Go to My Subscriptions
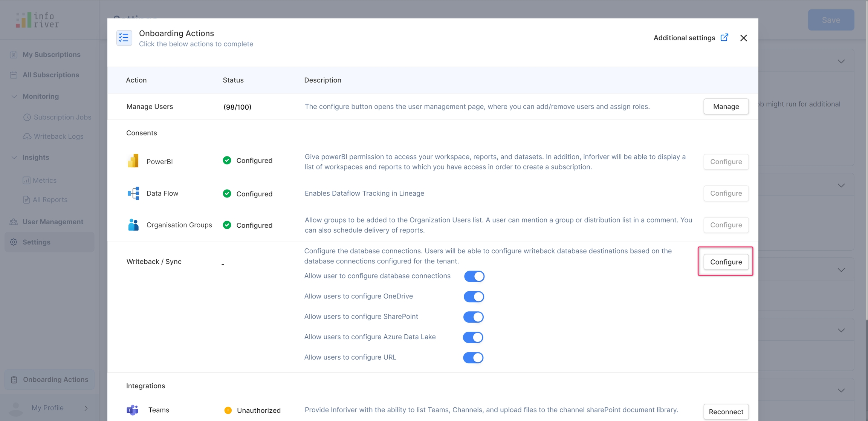Image resolution: width=868 pixels, height=421 pixels. tap(51, 54)
